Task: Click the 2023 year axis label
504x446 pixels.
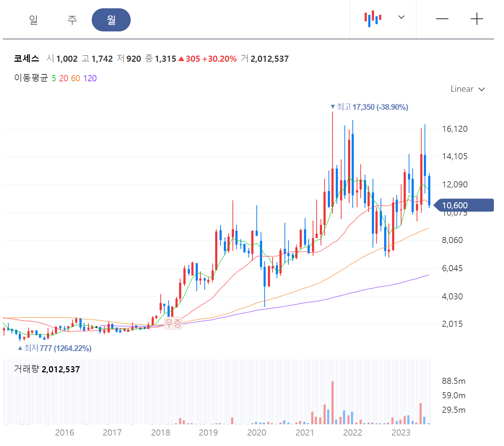Action: [401, 433]
